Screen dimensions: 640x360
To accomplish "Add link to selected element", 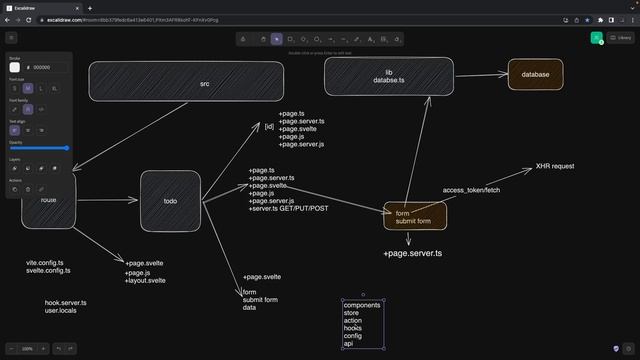I will tap(41, 189).
